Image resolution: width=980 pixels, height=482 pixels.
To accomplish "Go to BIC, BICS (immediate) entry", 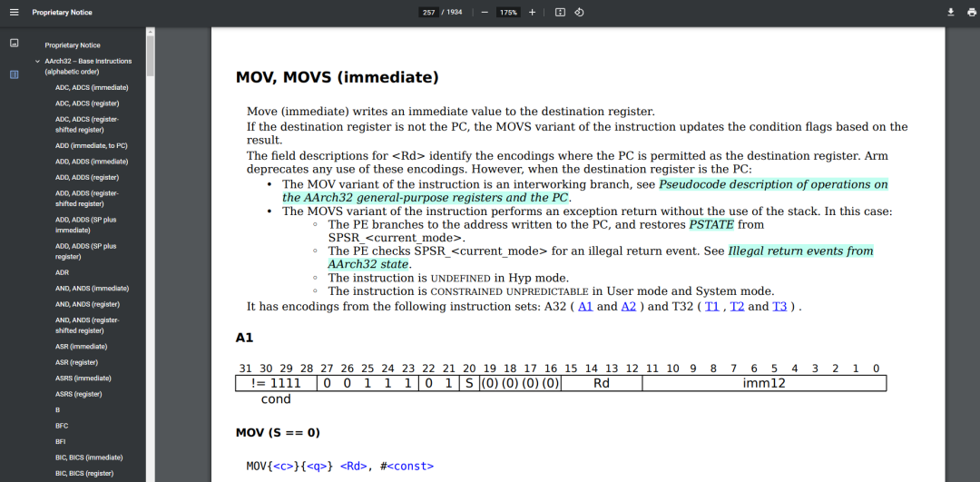I will pyautogui.click(x=89, y=457).
